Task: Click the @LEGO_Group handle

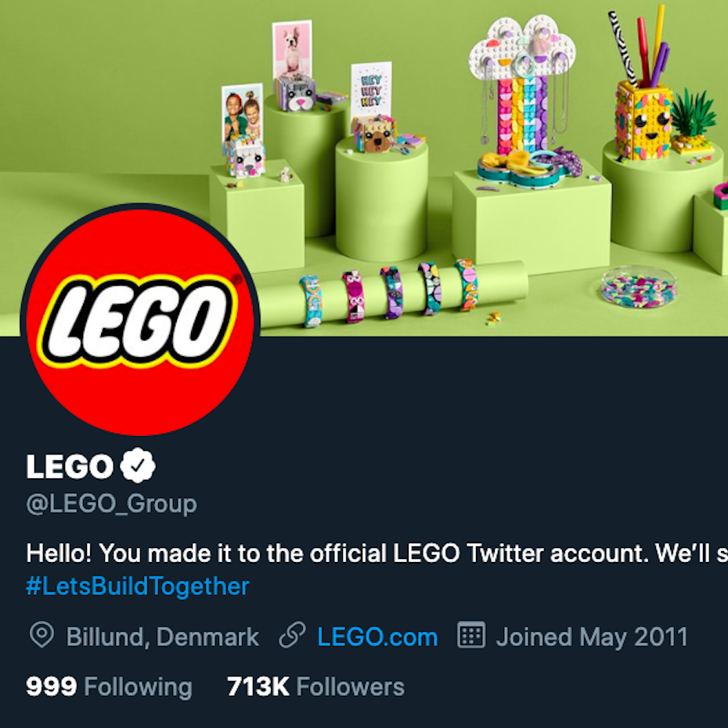Action: click(111, 503)
